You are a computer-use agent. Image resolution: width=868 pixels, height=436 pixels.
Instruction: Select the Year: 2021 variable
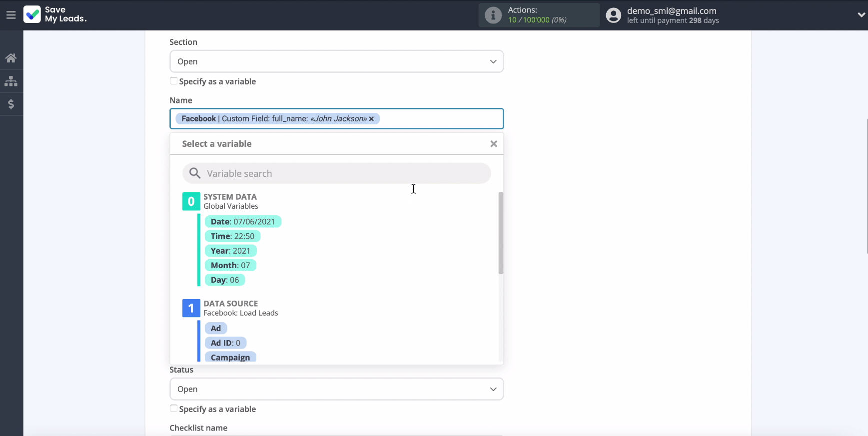click(x=230, y=251)
